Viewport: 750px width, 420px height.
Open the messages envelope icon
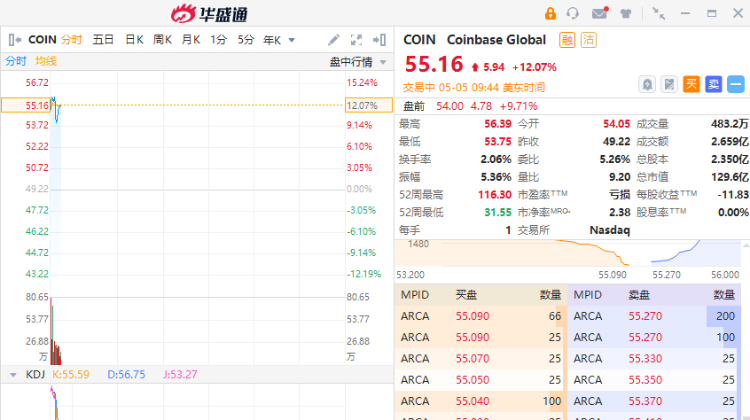point(599,13)
